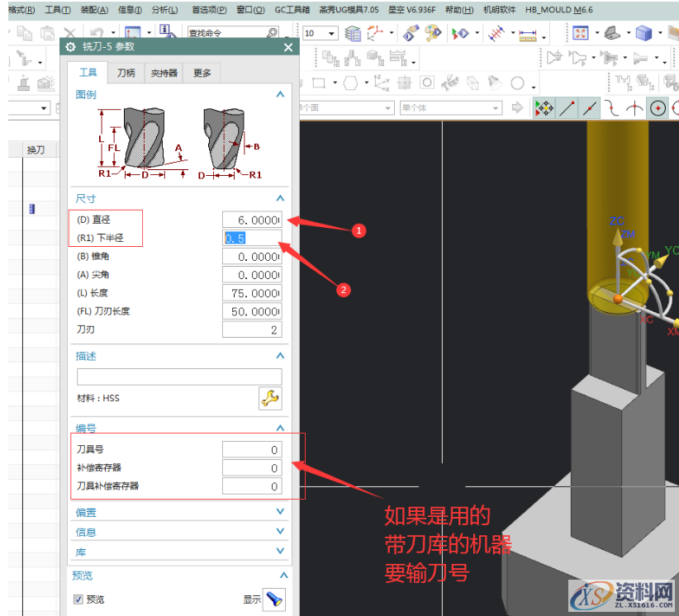Click the magnifier icon in command finder
The width and height of the screenshot is (679, 616).
tap(272, 33)
